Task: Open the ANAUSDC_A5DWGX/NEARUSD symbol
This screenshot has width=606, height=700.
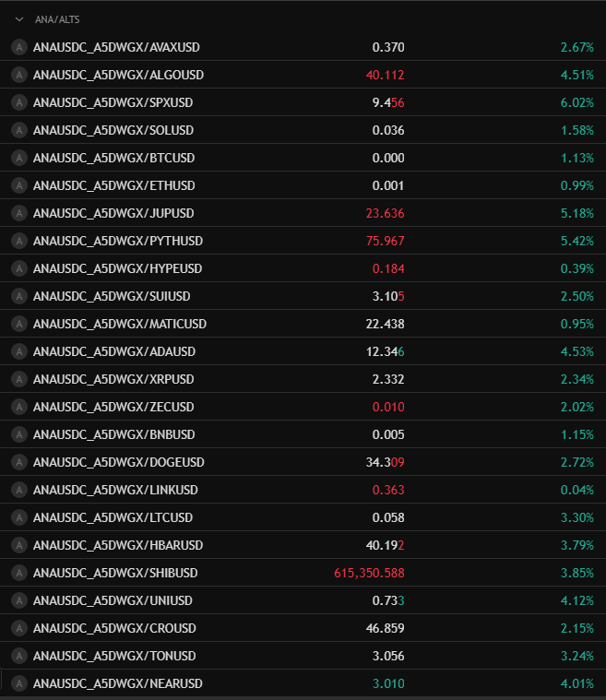Action: click(x=117, y=683)
